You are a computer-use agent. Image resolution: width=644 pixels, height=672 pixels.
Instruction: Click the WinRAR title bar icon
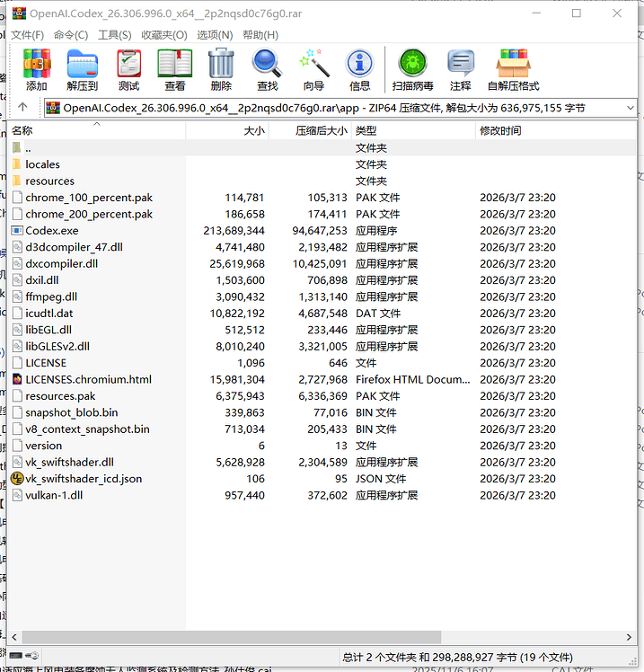[x=19, y=13]
